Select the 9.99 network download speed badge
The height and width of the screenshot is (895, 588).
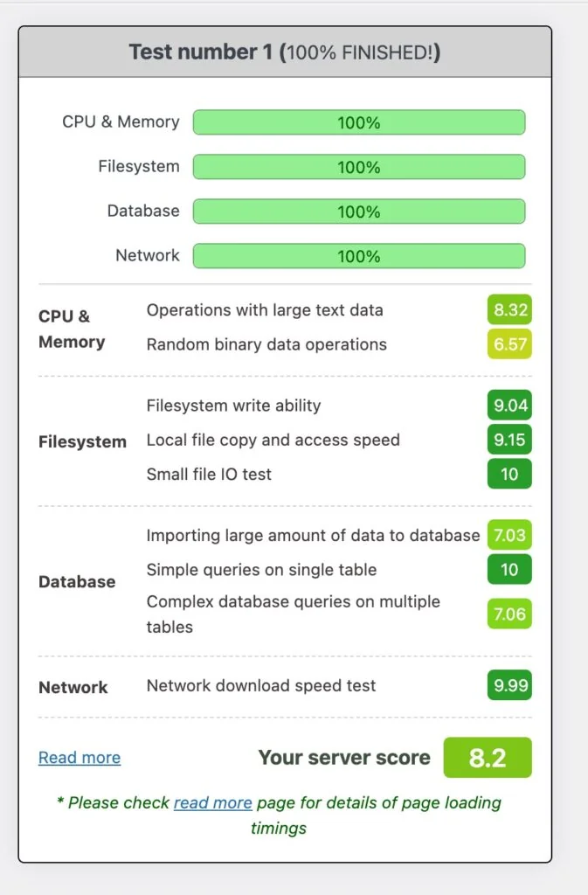point(508,685)
